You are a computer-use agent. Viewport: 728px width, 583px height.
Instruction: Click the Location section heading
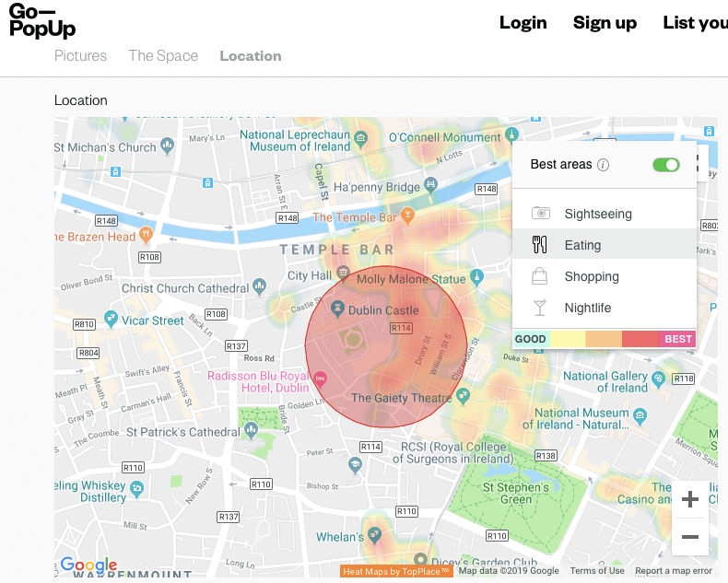coord(81,100)
